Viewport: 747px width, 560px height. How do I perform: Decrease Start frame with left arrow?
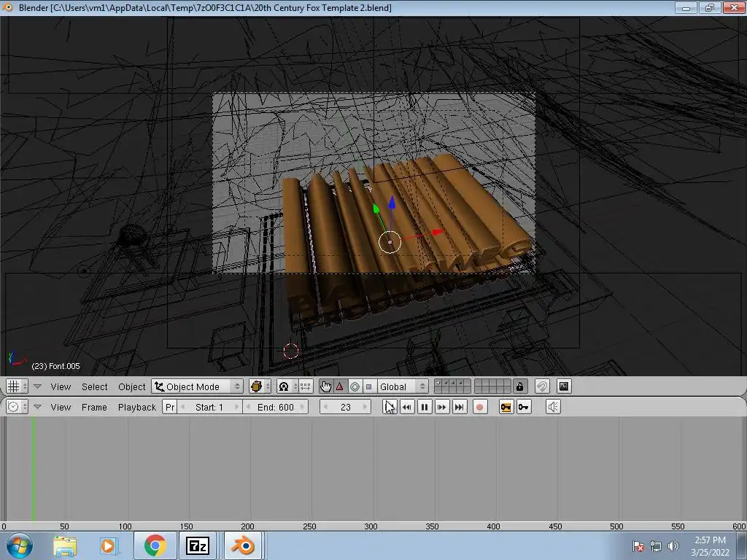point(183,407)
